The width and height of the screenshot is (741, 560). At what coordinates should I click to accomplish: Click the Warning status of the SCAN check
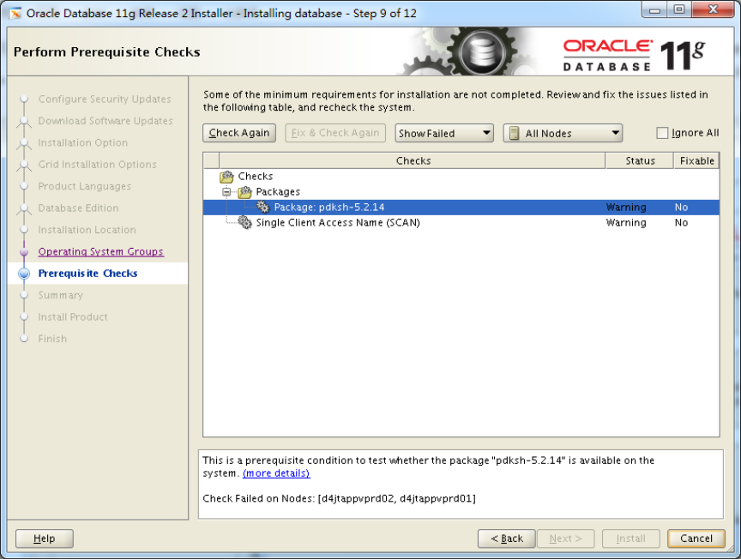tap(626, 223)
